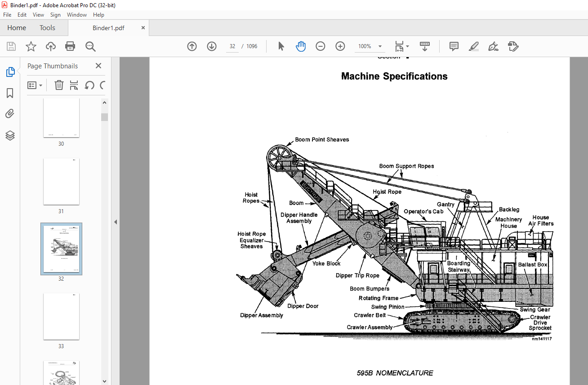Click the Operator's Cab label

423,211
